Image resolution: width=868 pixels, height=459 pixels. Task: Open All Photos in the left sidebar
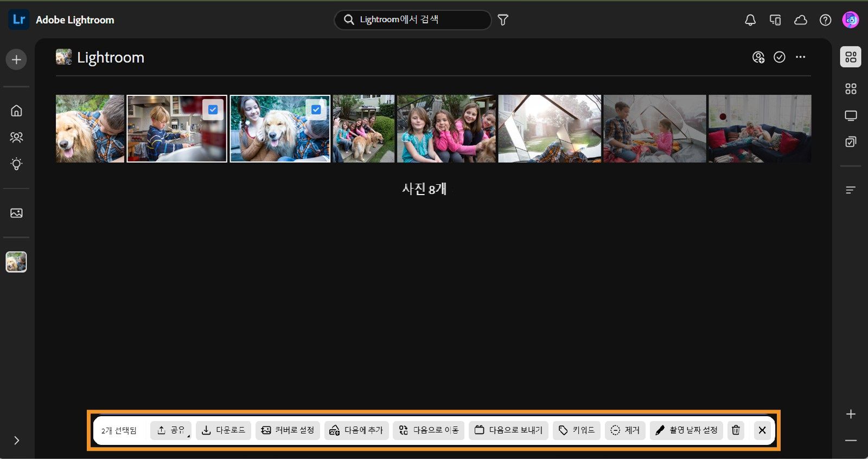tap(16, 213)
